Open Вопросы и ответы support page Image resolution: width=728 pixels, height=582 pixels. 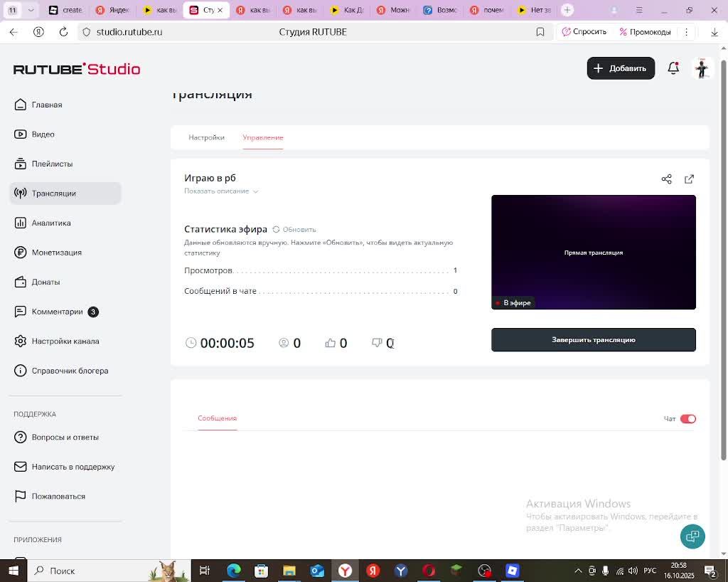(x=56, y=437)
